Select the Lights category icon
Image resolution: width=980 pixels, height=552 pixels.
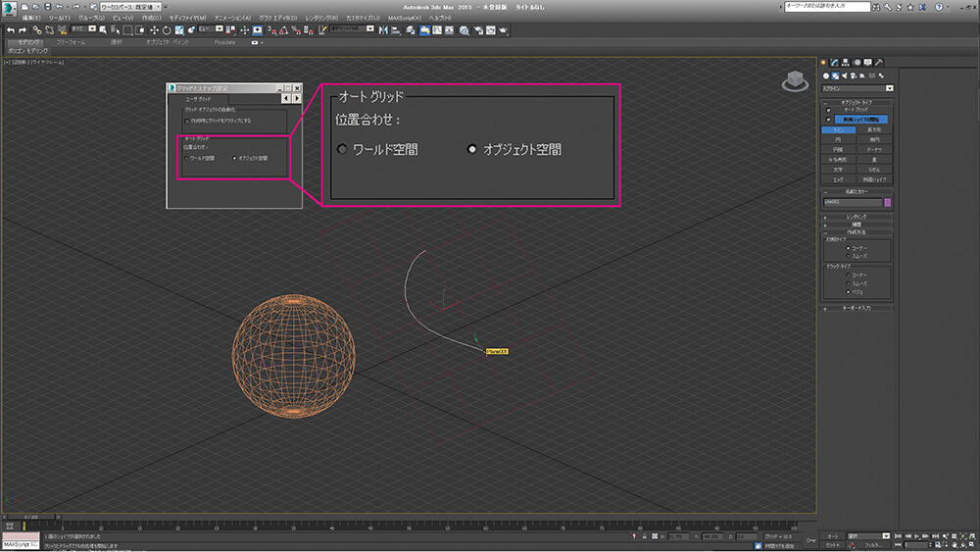pyautogui.click(x=845, y=75)
